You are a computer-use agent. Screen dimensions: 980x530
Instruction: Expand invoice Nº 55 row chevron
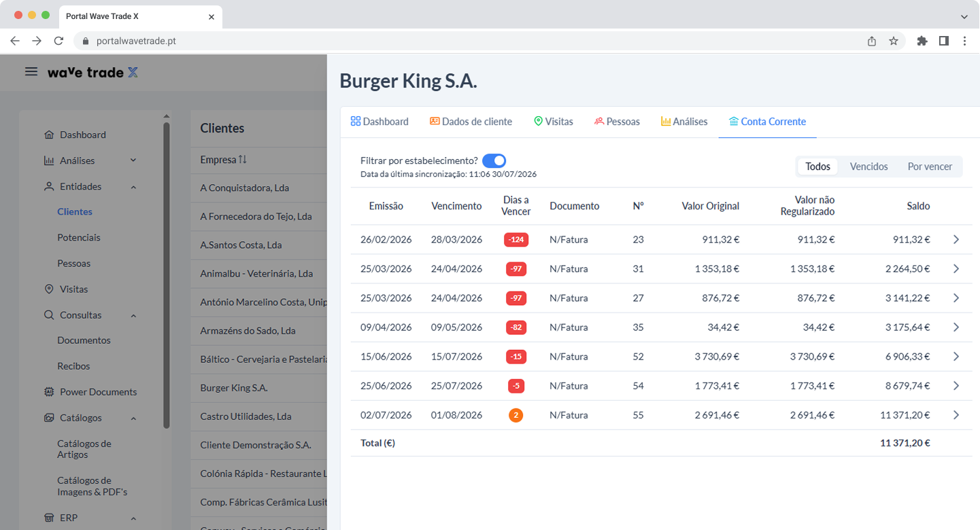956,415
